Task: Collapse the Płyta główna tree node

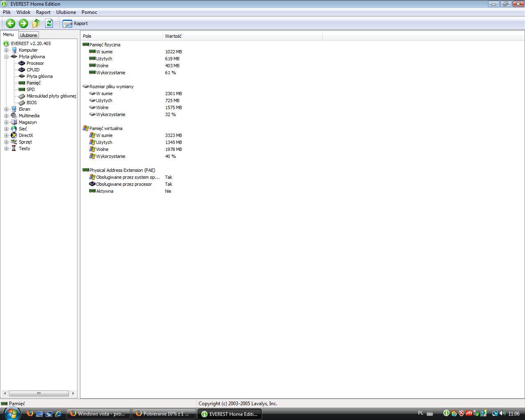Action: click(6, 57)
